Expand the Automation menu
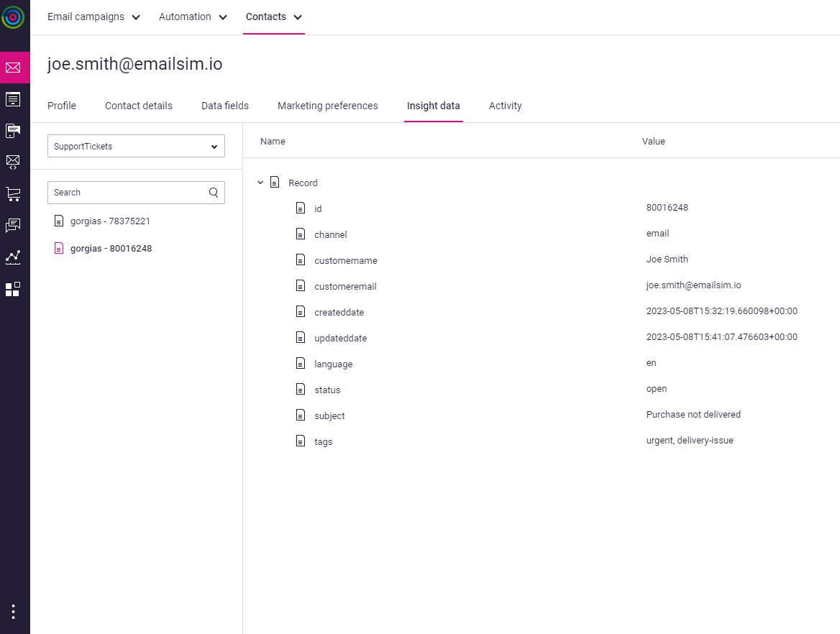 coord(192,16)
